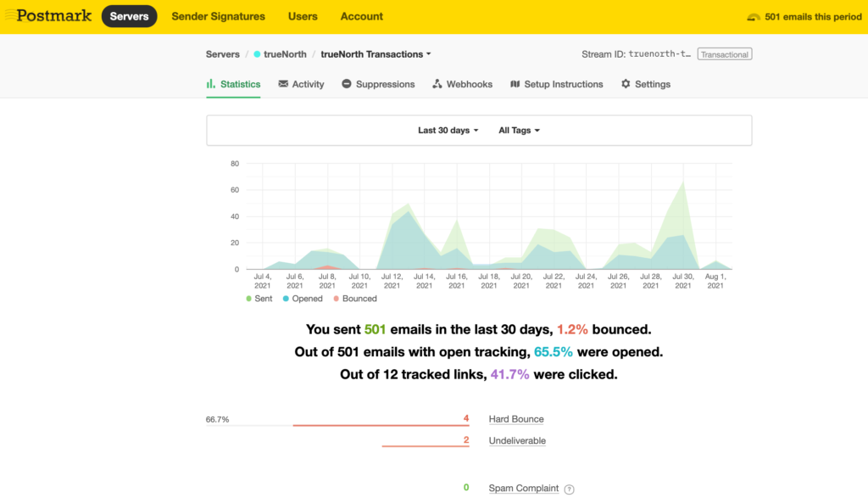The width and height of the screenshot is (868, 498).
Task: Toggle the Opened series in chart legend
Action: [302, 299]
